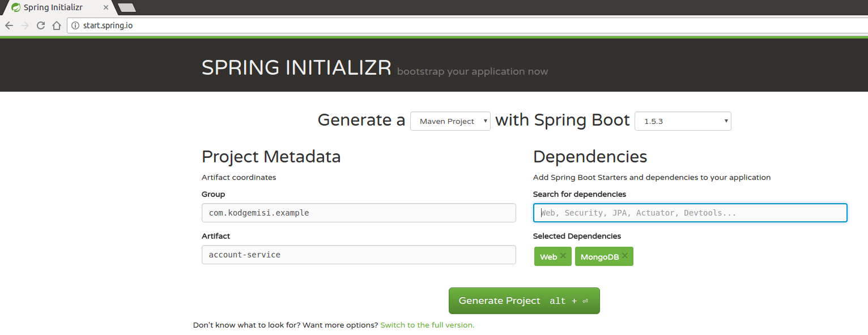Image resolution: width=868 pixels, height=335 pixels.
Task: Click the Web dependency tag
Action: coord(553,256)
